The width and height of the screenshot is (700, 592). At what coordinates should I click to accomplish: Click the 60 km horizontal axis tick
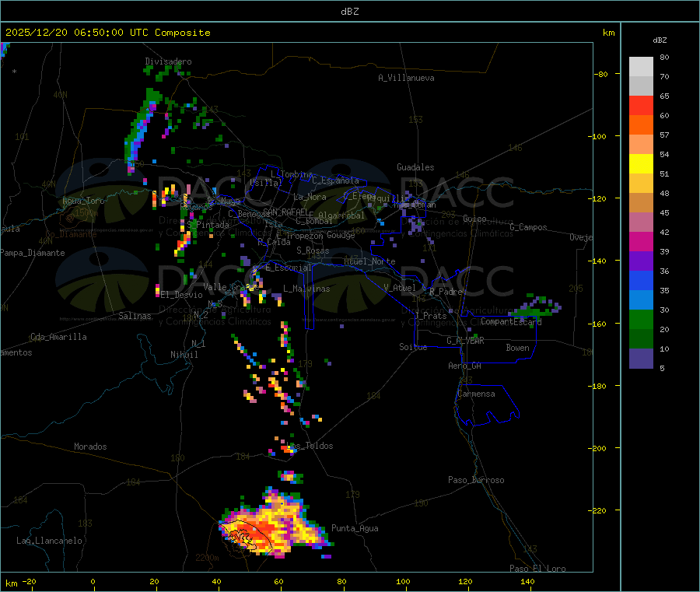(278, 581)
